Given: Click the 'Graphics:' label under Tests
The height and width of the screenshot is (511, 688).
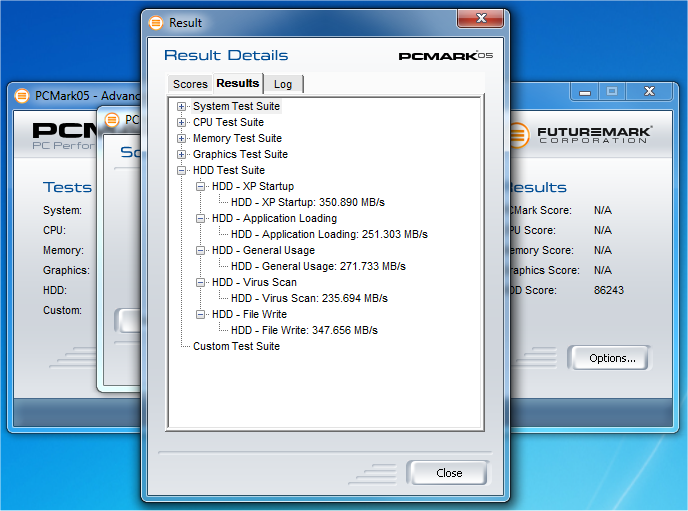Looking at the screenshot, I should point(66,271).
